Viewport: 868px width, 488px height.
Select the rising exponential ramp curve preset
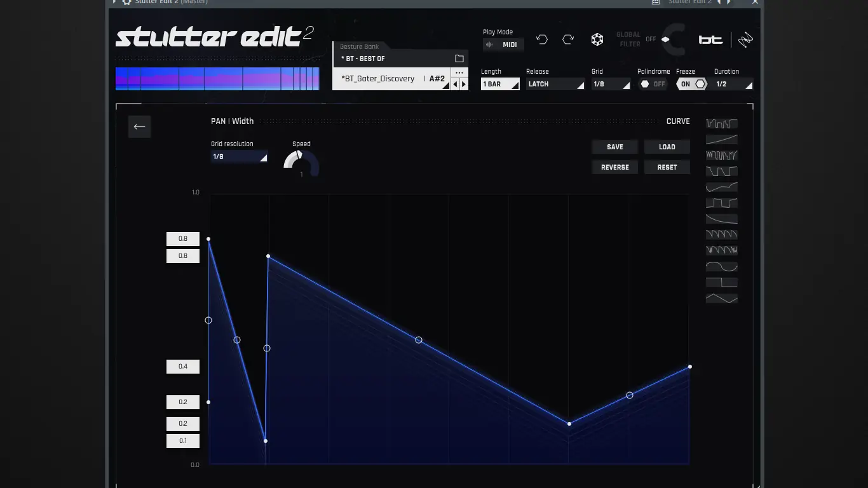coord(722,139)
